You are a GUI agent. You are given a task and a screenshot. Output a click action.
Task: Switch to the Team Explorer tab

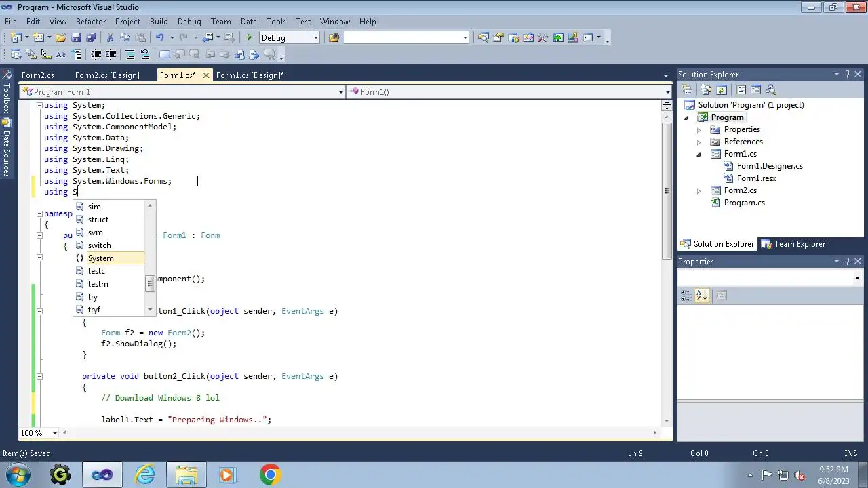pyautogui.click(x=793, y=244)
